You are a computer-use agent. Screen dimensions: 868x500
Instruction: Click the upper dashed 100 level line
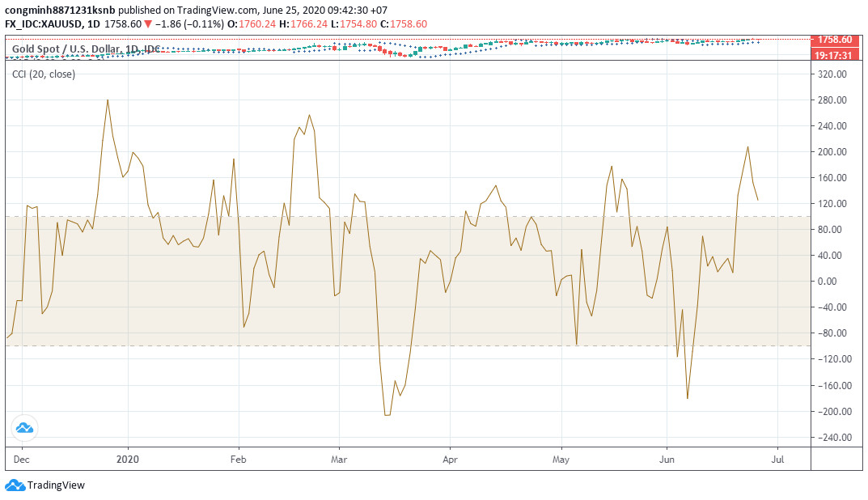[x=404, y=216]
